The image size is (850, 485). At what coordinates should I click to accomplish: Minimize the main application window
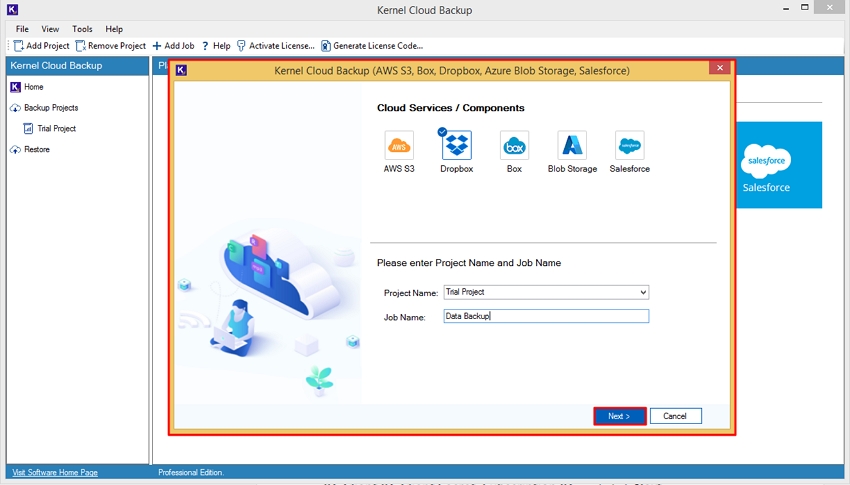pos(786,8)
